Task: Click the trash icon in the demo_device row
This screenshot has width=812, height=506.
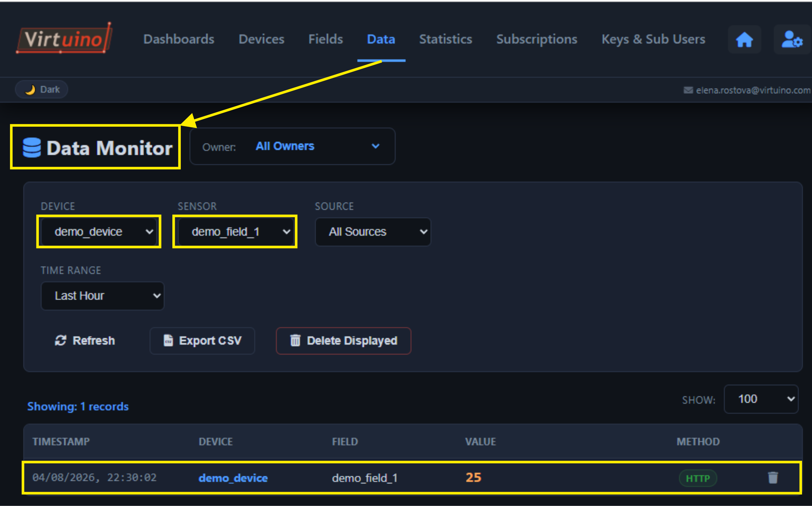Action: click(773, 478)
